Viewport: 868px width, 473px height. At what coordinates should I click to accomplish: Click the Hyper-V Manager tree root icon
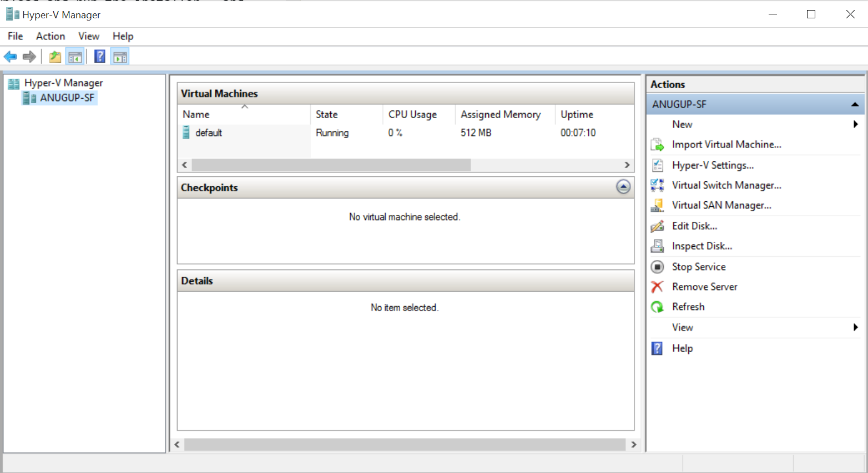[x=14, y=83]
